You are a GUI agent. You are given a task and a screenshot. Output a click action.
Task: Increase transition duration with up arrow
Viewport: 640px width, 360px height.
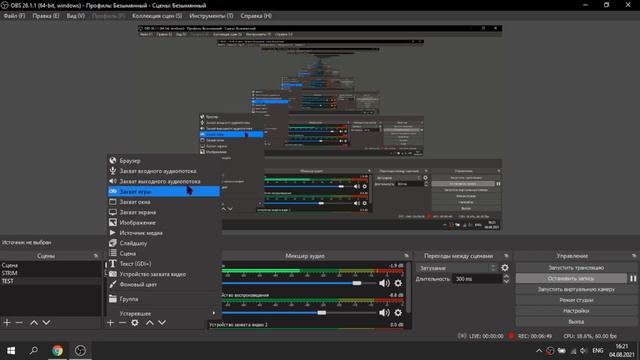click(506, 276)
